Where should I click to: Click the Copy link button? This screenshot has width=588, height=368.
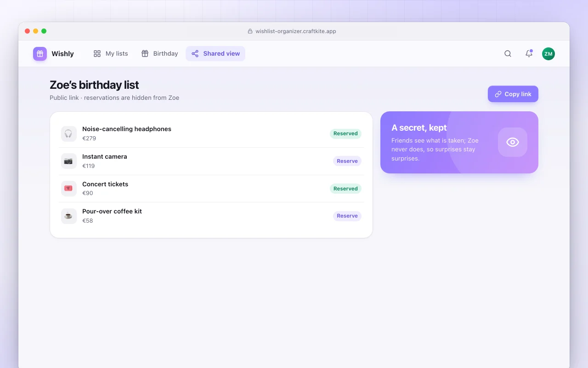click(513, 94)
